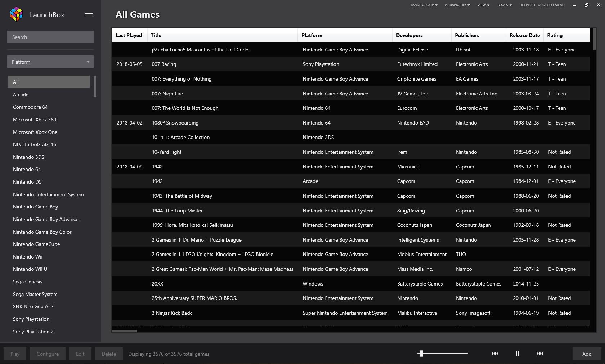This screenshot has height=364, width=605.
Task: Toggle the hamburger sidebar menu
Action: pyautogui.click(x=89, y=15)
